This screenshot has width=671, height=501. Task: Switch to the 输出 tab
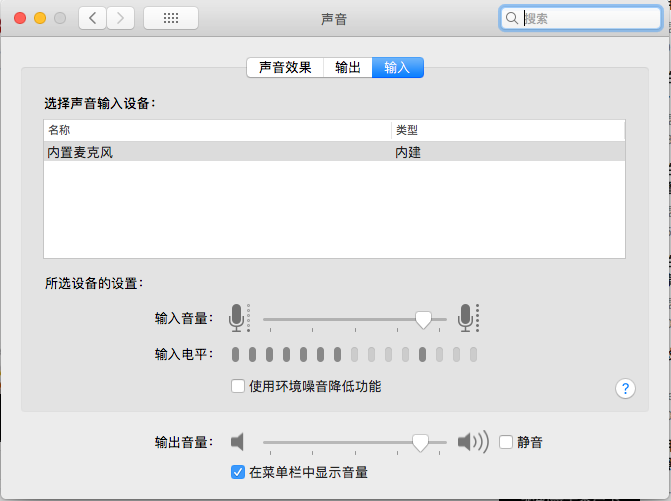[348, 67]
